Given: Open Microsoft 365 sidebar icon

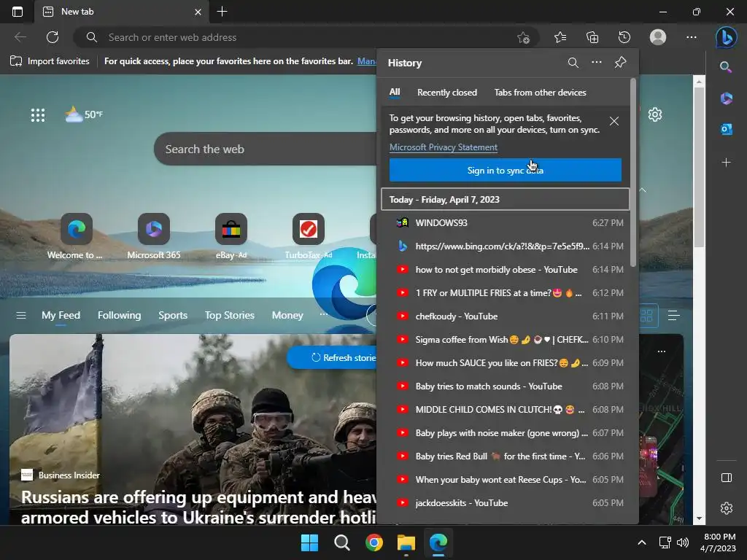Looking at the screenshot, I should point(726,98).
